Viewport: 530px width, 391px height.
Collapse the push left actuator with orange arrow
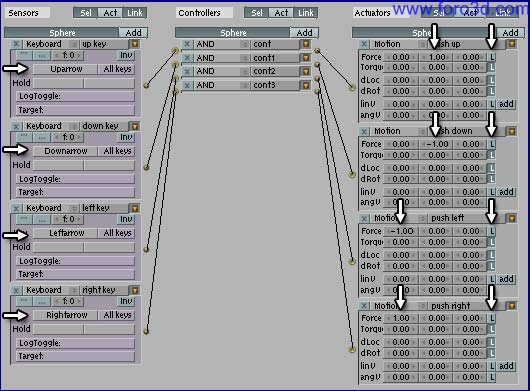coord(512,218)
